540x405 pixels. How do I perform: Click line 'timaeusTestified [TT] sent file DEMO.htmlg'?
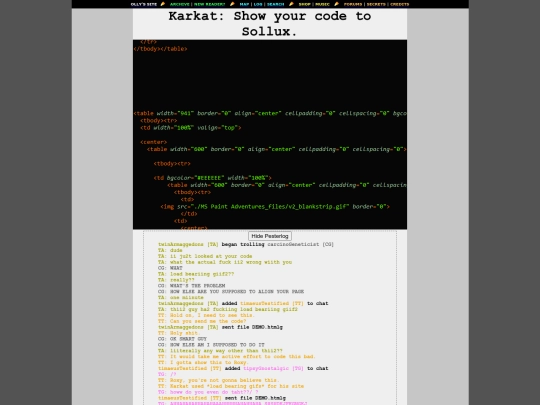[222, 398]
